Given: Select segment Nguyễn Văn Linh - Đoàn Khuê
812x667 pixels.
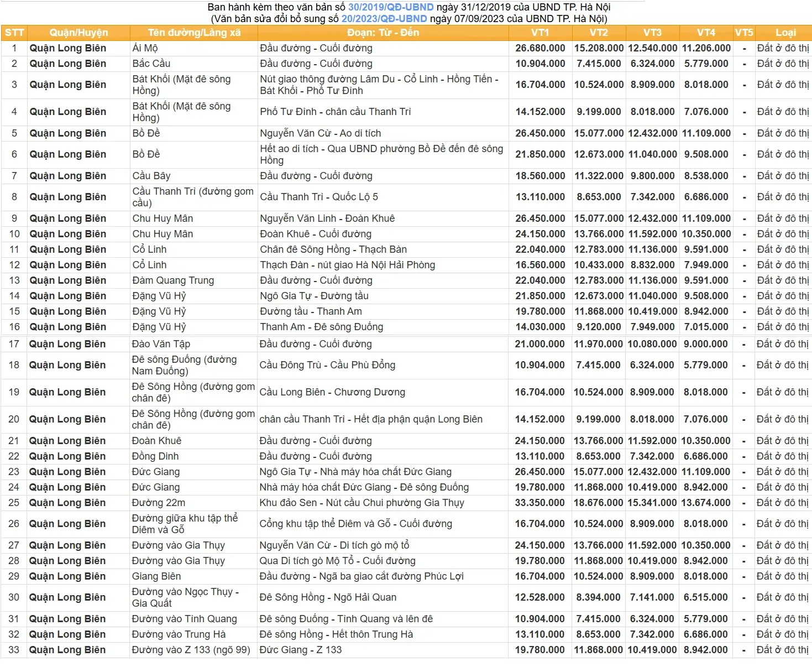Looking at the screenshot, I should pos(327,218).
